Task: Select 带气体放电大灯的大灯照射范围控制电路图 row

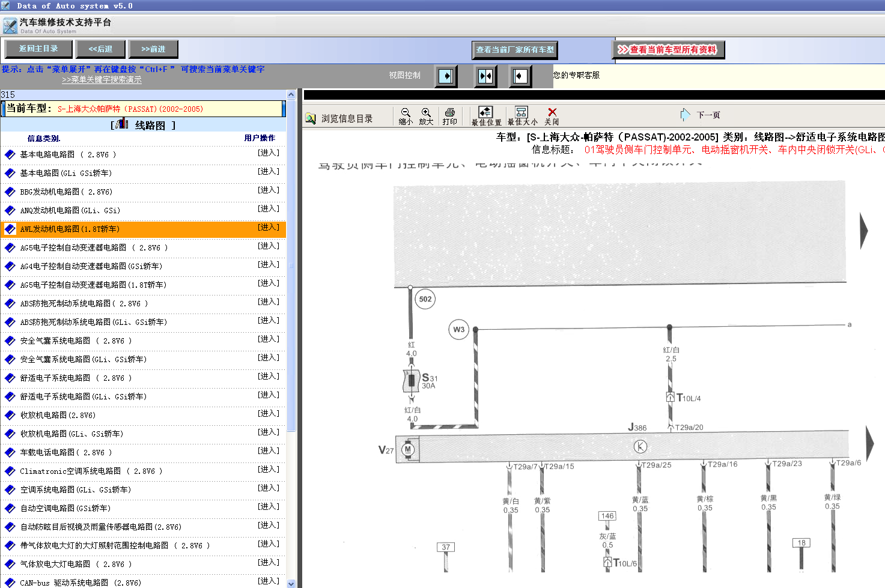Action: [143, 545]
